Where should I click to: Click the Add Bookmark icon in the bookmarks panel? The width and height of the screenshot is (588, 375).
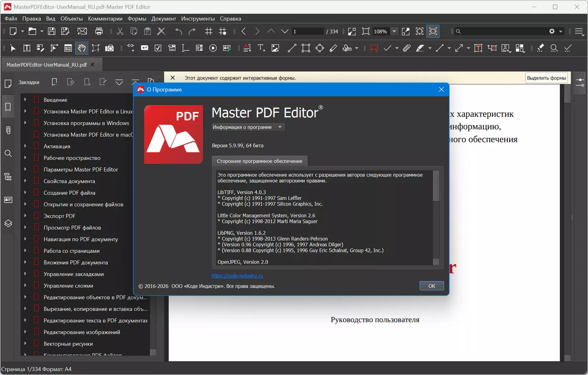54,82
